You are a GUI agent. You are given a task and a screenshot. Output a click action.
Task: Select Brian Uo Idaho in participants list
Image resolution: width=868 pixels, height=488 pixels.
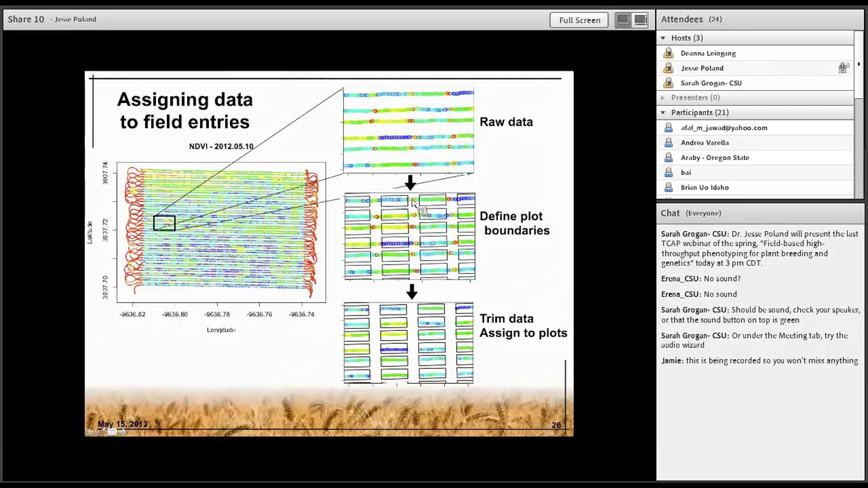[705, 188]
